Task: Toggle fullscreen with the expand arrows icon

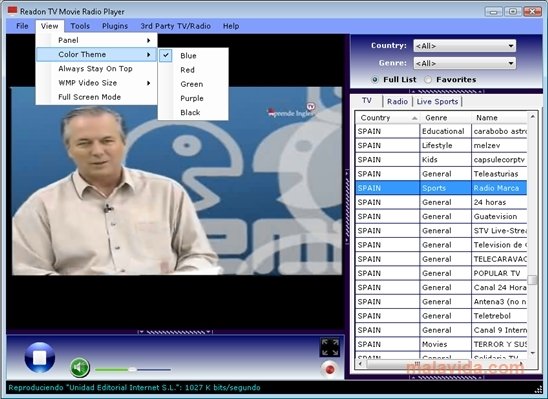Action: 330,347
